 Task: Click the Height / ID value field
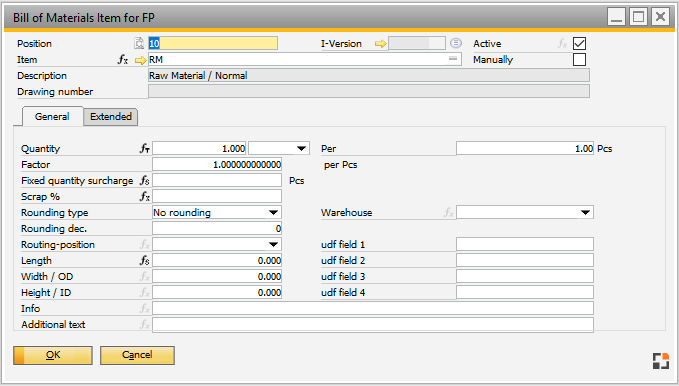pos(217,292)
